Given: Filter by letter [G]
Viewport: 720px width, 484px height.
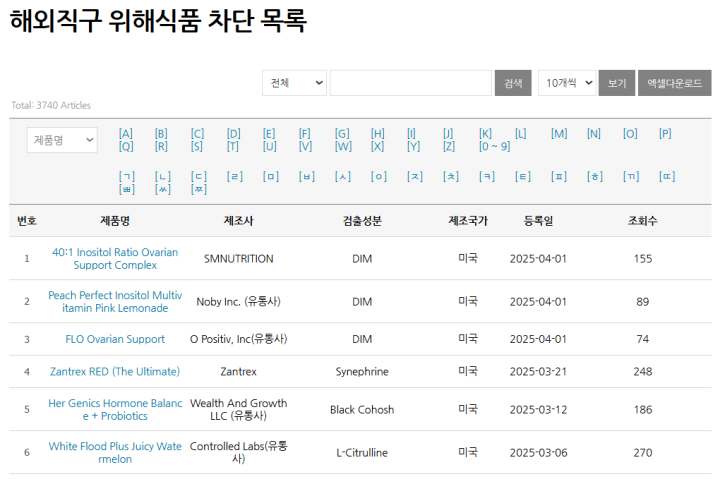Looking at the screenshot, I should pyautogui.click(x=342, y=134).
